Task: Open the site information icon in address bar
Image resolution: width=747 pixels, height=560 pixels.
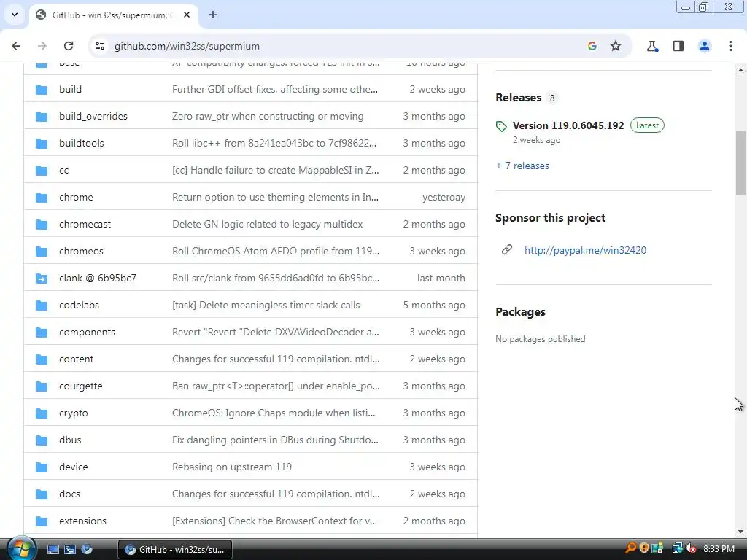Action: coord(100,46)
